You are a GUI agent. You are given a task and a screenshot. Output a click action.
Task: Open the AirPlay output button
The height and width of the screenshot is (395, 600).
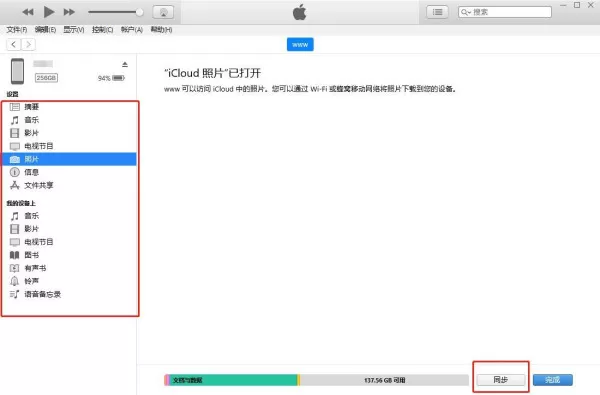point(163,12)
